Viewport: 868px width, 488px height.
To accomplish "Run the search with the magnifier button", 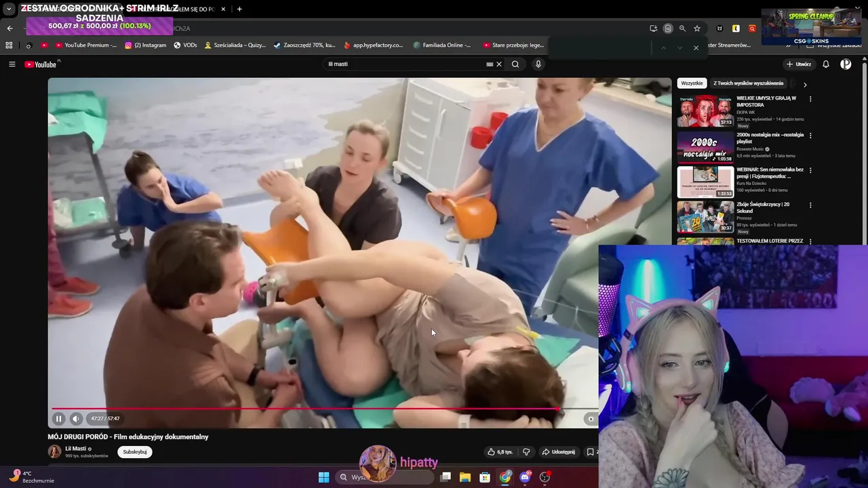I will [515, 64].
